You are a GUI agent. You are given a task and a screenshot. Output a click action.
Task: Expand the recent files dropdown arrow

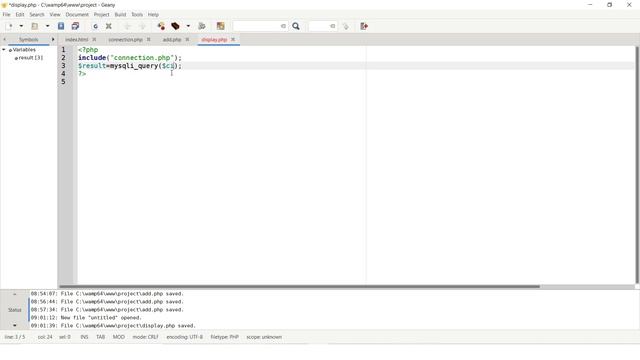pyautogui.click(x=47, y=26)
